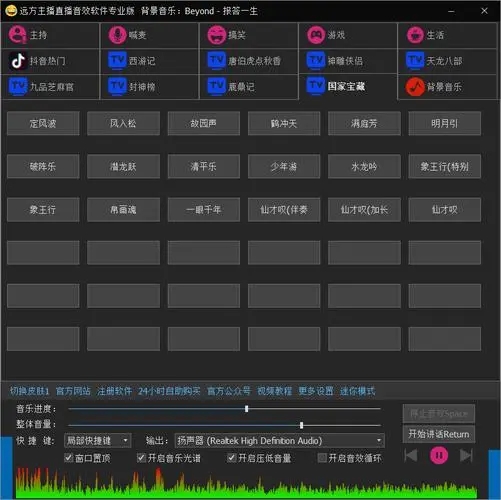The height and width of the screenshot is (500, 501).
Task: Click the 整体音量 volume slider handle
Action: click(301, 425)
